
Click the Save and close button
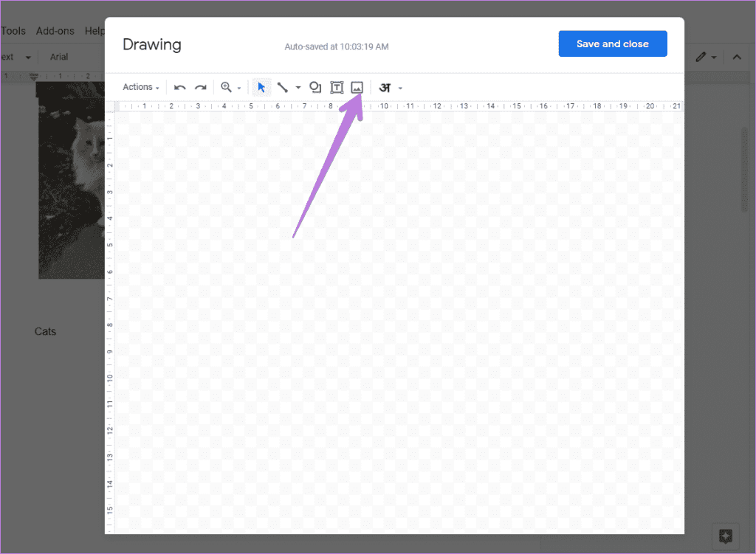[613, 44]
